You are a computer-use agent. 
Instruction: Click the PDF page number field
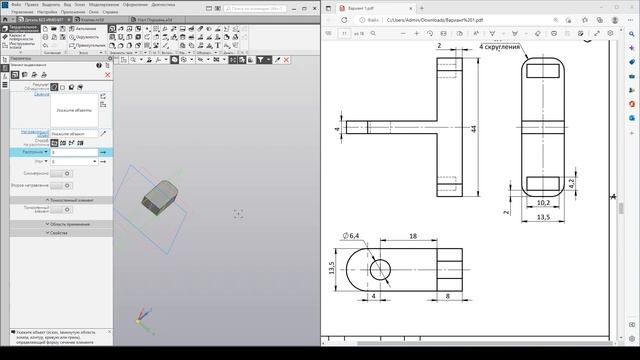point(344,33)
